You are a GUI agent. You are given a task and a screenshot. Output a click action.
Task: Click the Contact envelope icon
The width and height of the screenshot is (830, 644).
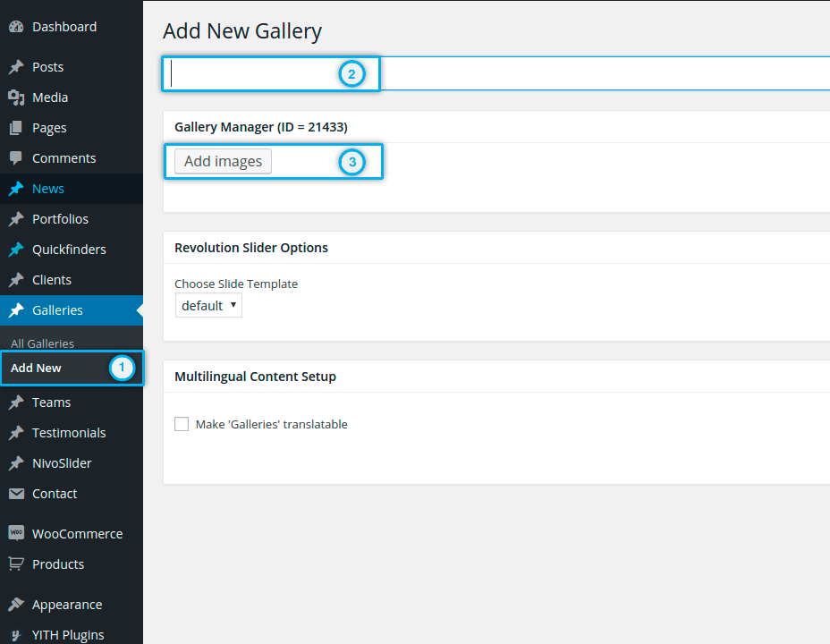pos(16,494)
